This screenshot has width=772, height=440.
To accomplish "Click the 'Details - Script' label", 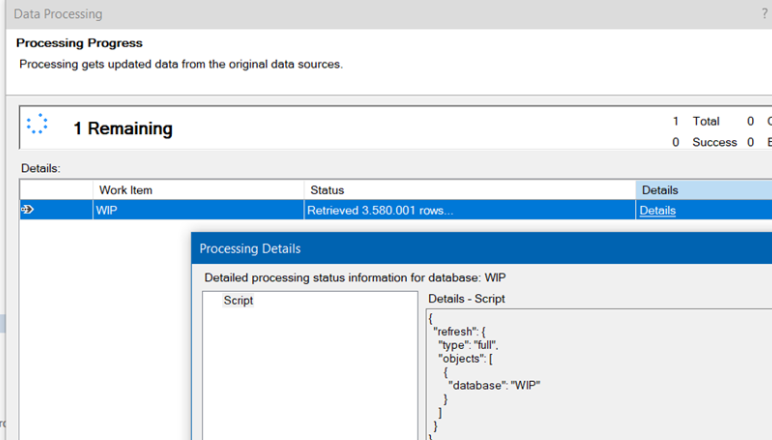I will [x=466, y=299].
